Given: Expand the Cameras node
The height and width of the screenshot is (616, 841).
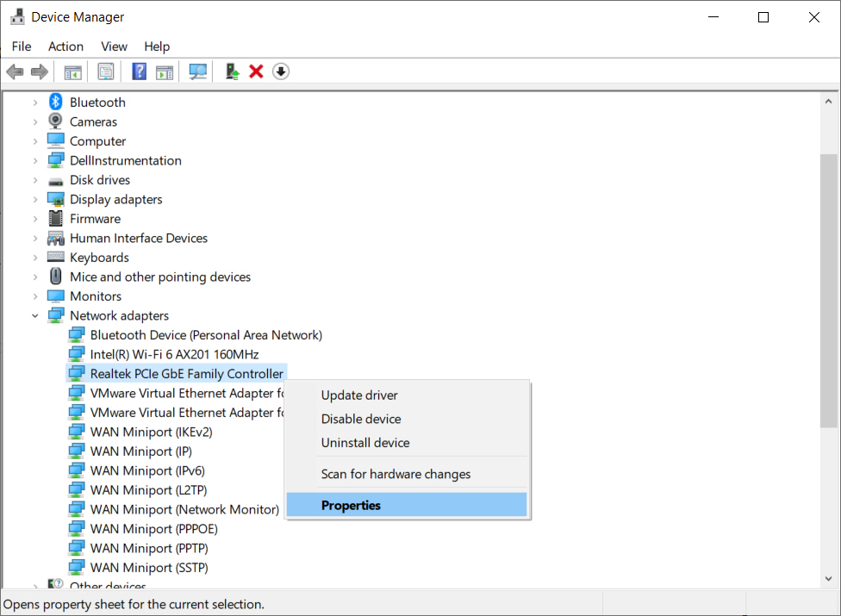Looking at the screenshot, I should tap(35, 121).
